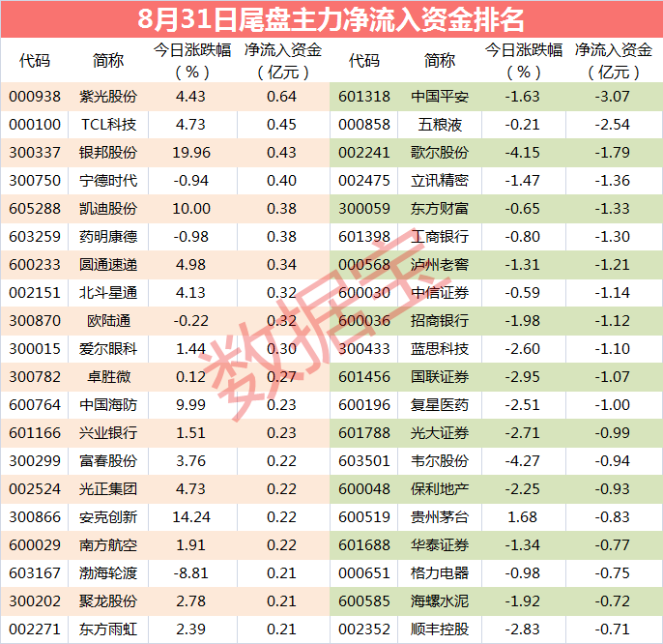Select the 19.96 change value for 银邦股份
Screen dimensions: 663x644
tap(191, 153)
